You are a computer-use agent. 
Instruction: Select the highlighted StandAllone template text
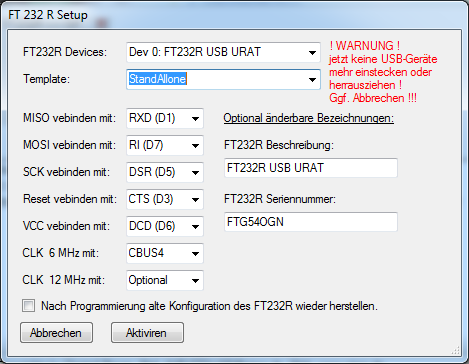point(157,79)
